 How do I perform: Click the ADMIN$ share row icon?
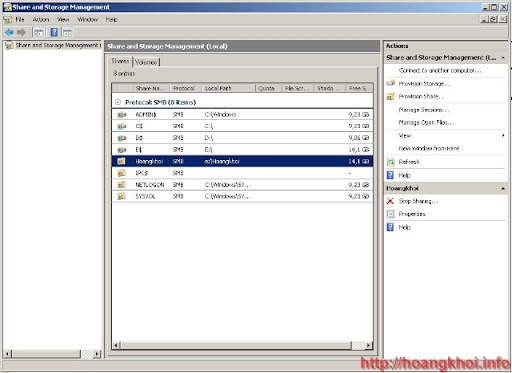122,115
